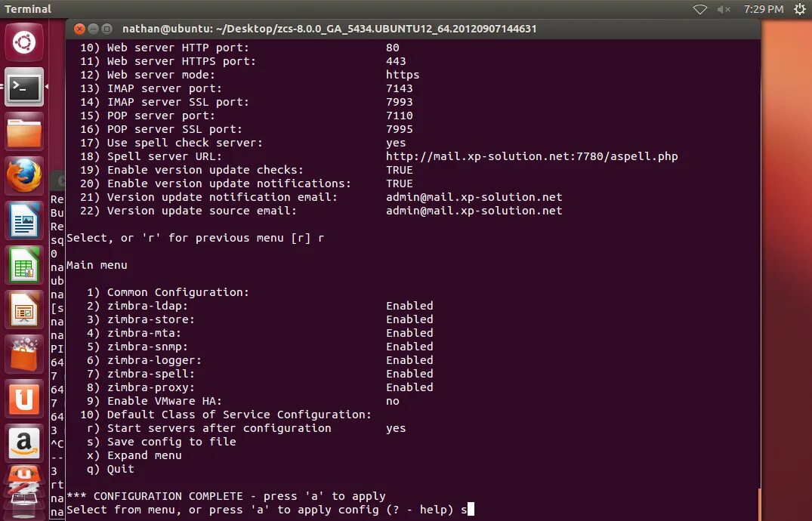
Task: Open Ubuntu Software Center bag icon
Action: [24, 354]
